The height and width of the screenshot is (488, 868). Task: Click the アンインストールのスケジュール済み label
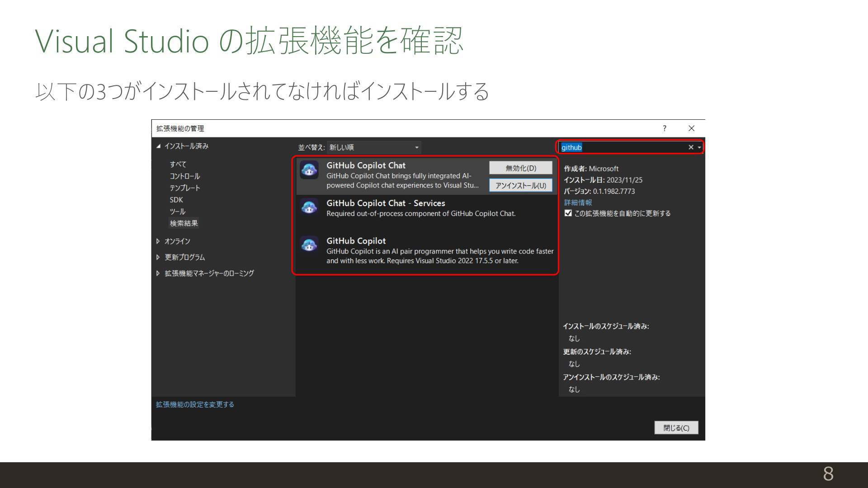pos(611,377)
